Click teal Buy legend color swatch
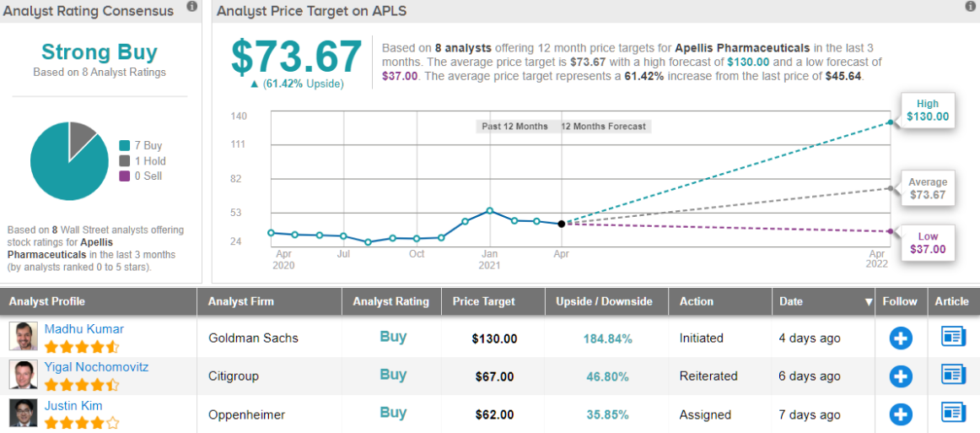 (125, 145)
